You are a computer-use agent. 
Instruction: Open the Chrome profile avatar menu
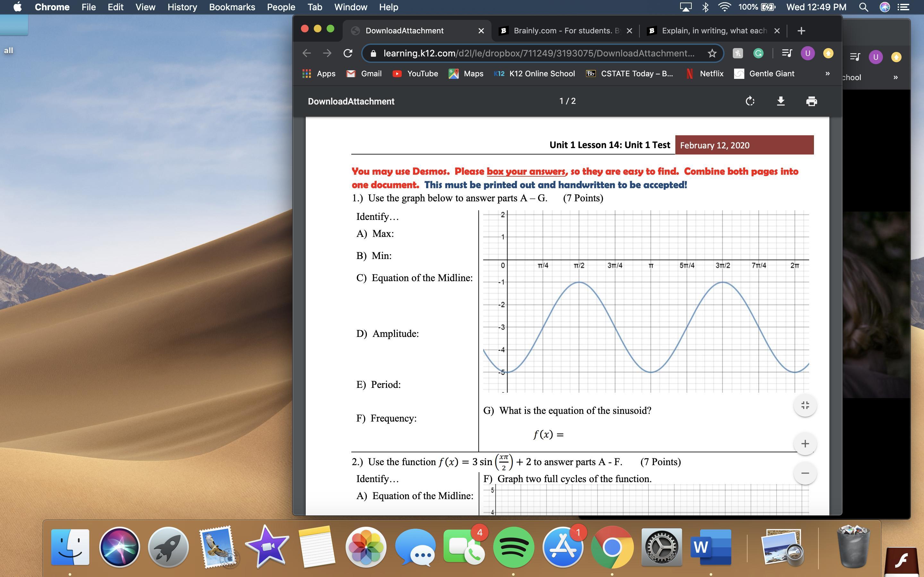(x=808, y=54)
